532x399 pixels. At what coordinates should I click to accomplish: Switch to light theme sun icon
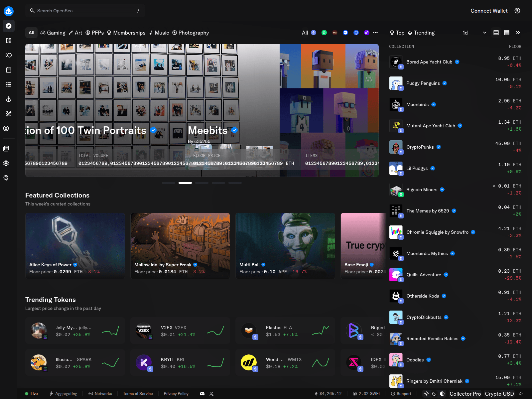[426, 394]
